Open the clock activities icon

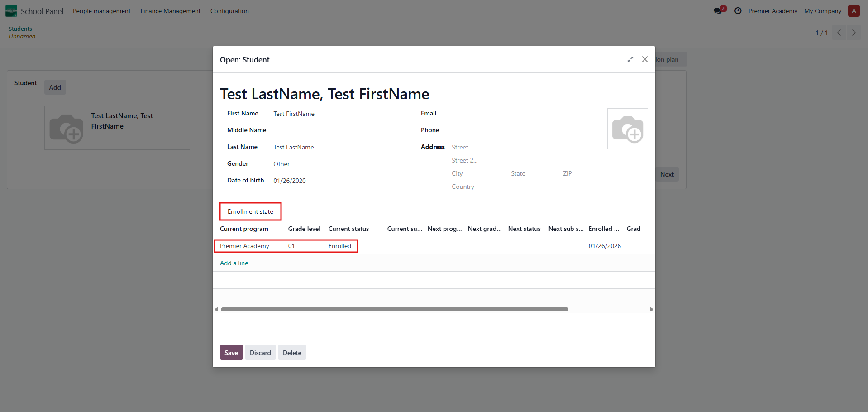pyautogui.click(x=738, y=11)
